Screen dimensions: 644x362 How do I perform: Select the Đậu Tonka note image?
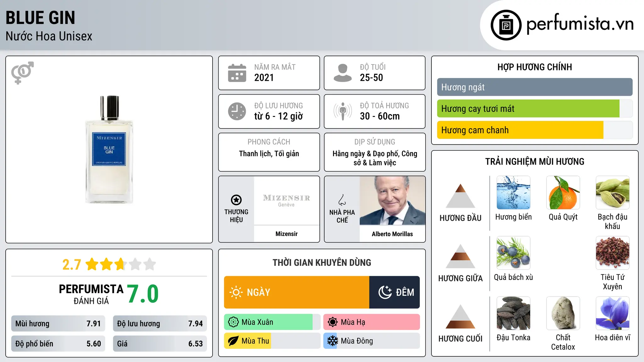(514, 313)
